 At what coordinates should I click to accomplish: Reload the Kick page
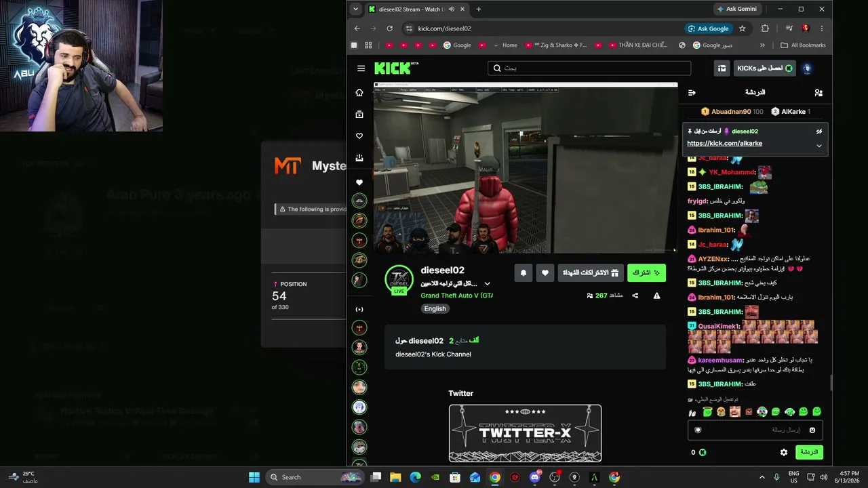pos(389,28)
